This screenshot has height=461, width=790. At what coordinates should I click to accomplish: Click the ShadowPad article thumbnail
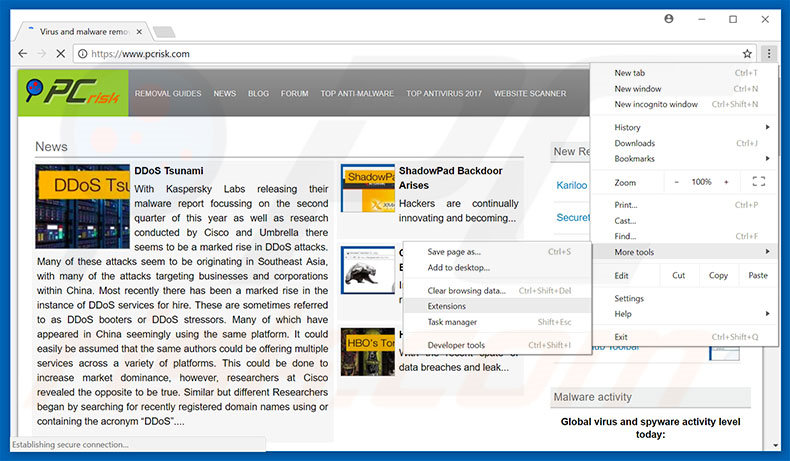click(x=368, y=188)
